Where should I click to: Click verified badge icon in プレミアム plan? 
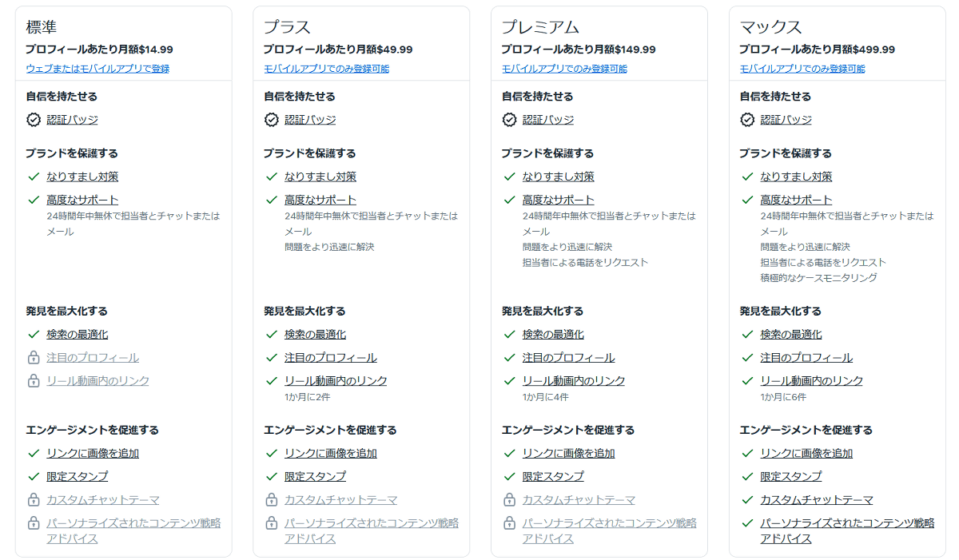click(509, 120)
